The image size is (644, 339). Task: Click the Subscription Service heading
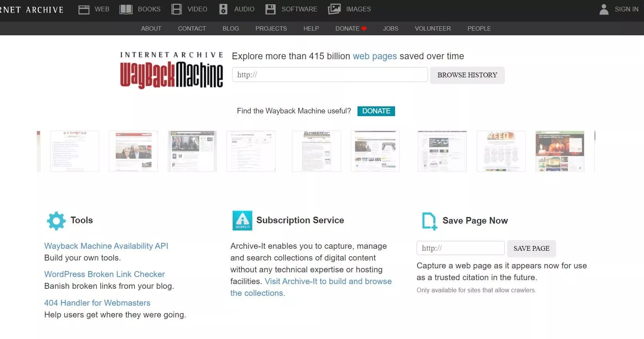tap(300, 220)
